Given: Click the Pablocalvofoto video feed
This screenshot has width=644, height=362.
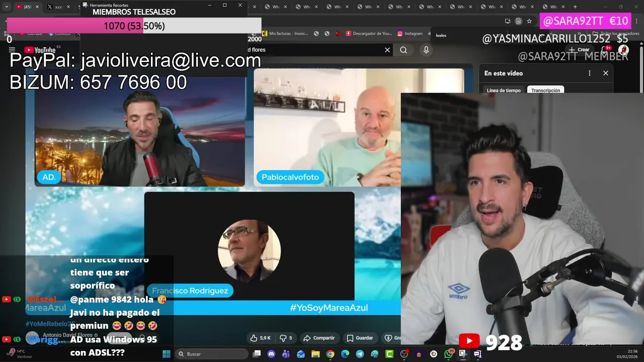Looking at the screenshot, I should pyautogui.click(x=328, y=127).
